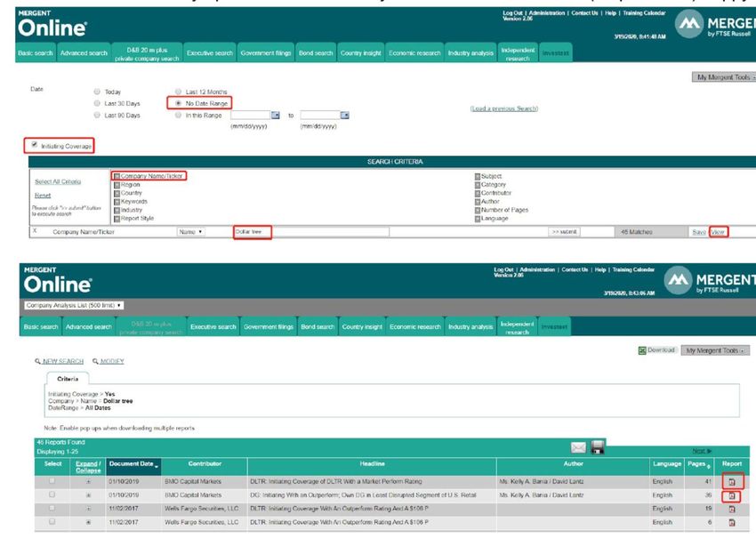The image size is (756, 538).
Task: Open the PDF report icon for the 41-page BMO report
Action: pyautogui.click(x=732, y=482)
